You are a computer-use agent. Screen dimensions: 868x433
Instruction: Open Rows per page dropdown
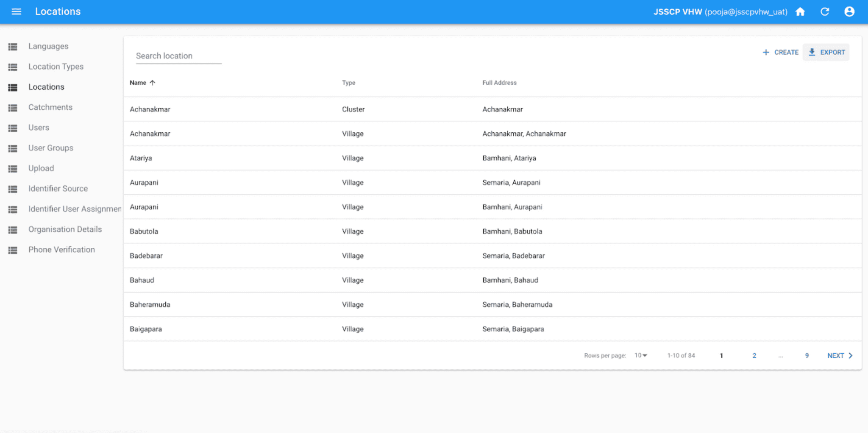click(x=641, y=355)
